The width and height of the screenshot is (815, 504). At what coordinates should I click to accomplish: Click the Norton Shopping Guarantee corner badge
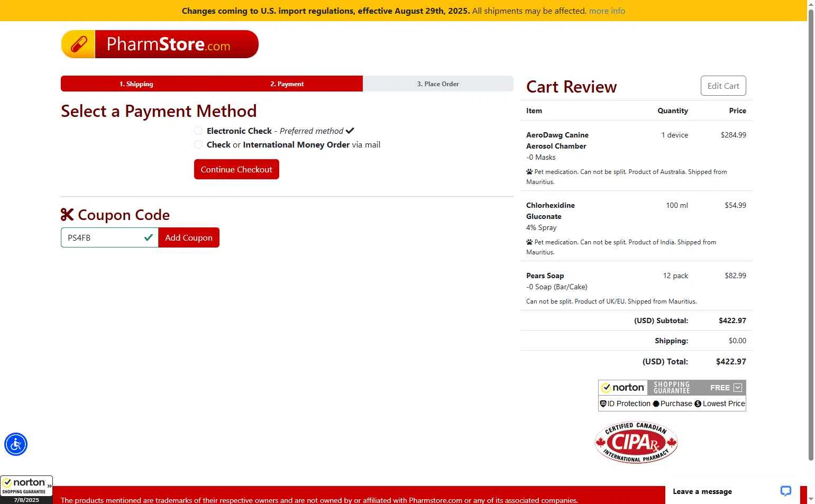point(26,490)
